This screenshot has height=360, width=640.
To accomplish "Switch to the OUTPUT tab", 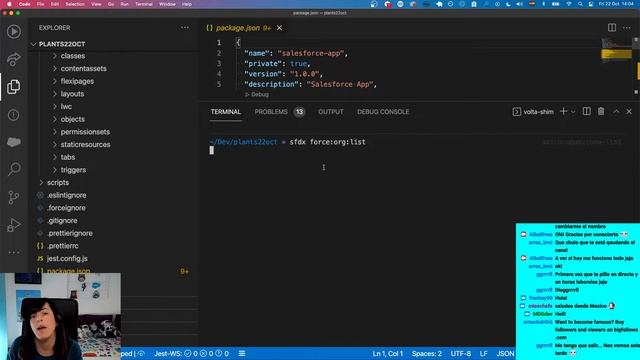I will 331,112.
